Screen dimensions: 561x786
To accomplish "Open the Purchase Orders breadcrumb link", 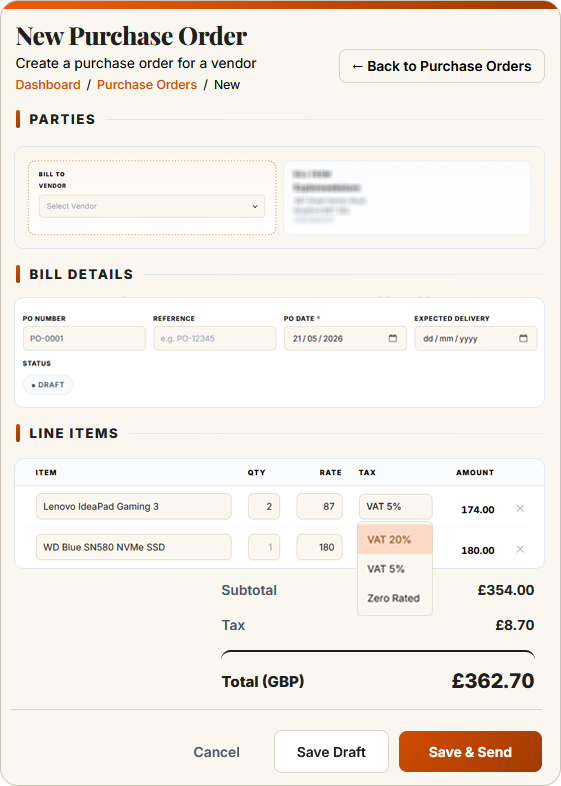I will [x=147, y=85].
